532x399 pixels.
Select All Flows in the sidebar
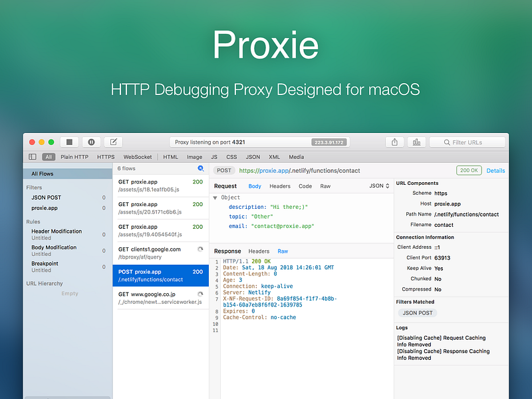click(68, 174)
